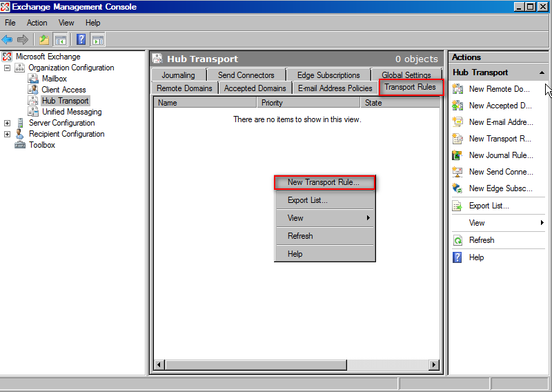Open the File menu
Viewport: 552px width, 392px height.
point(10,23)
